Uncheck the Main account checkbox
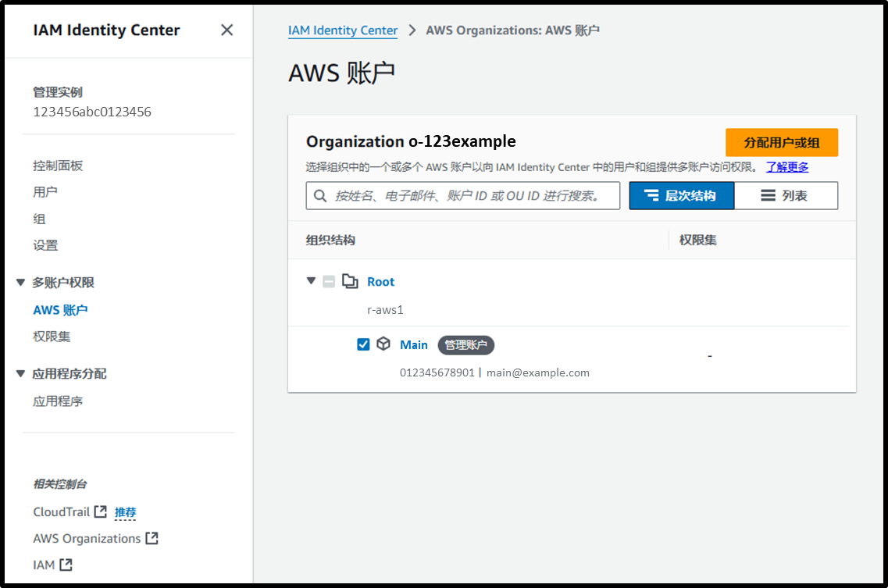 click(x=364, y=344)
